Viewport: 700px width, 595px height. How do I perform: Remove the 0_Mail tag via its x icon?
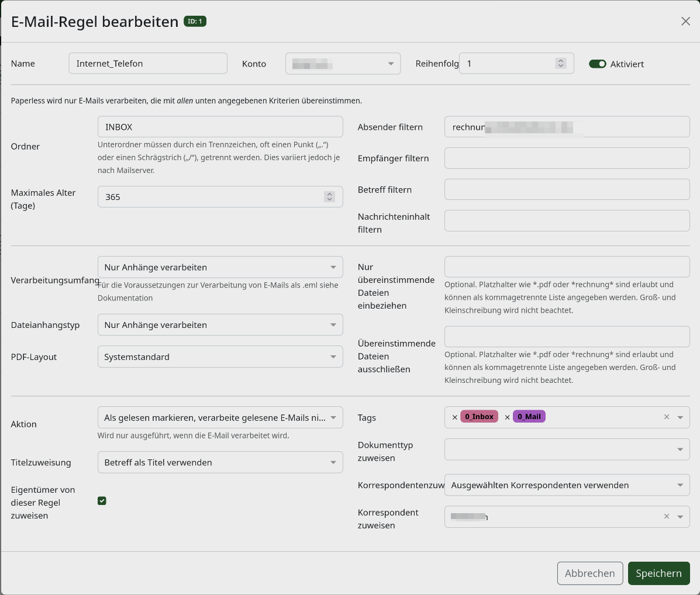(x=507, y=417)
